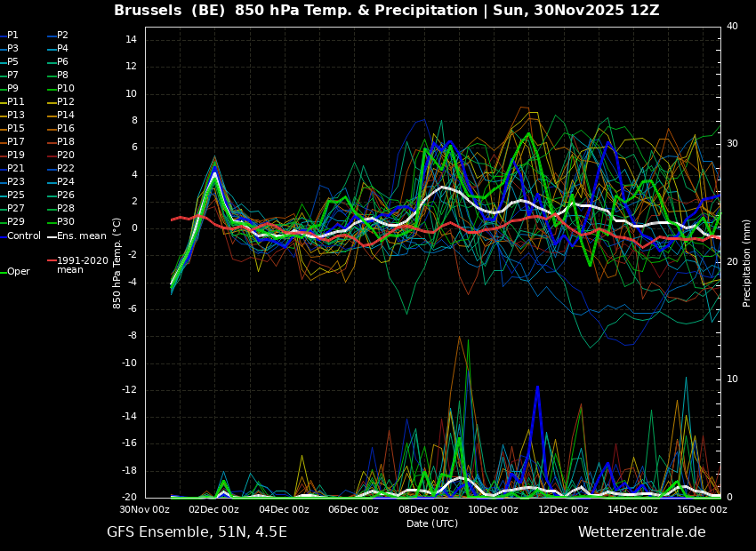Click the Date (UTC) axis label
This screenshot has height=551, width=756.
tap(432, 523)
